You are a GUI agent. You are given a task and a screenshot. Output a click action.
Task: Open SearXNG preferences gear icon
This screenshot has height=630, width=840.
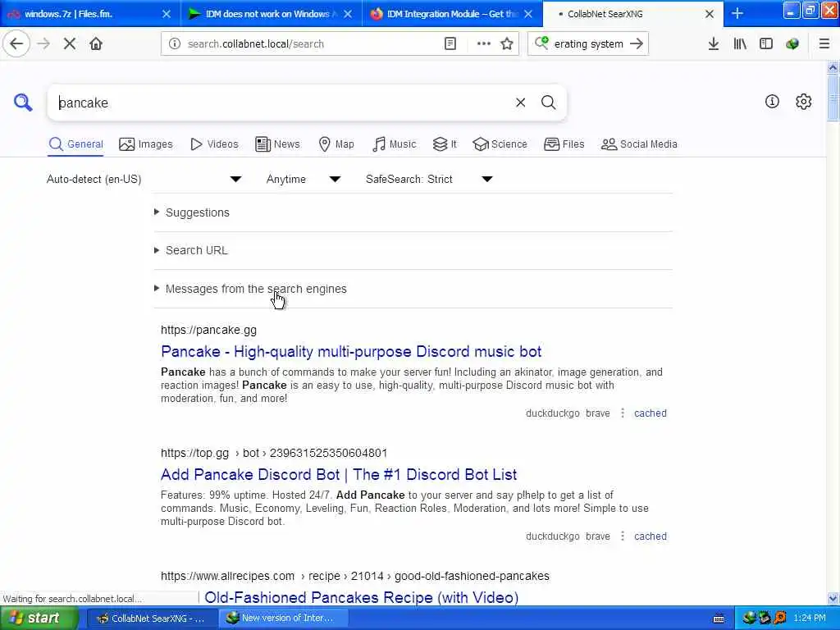[x=804, y=101]
